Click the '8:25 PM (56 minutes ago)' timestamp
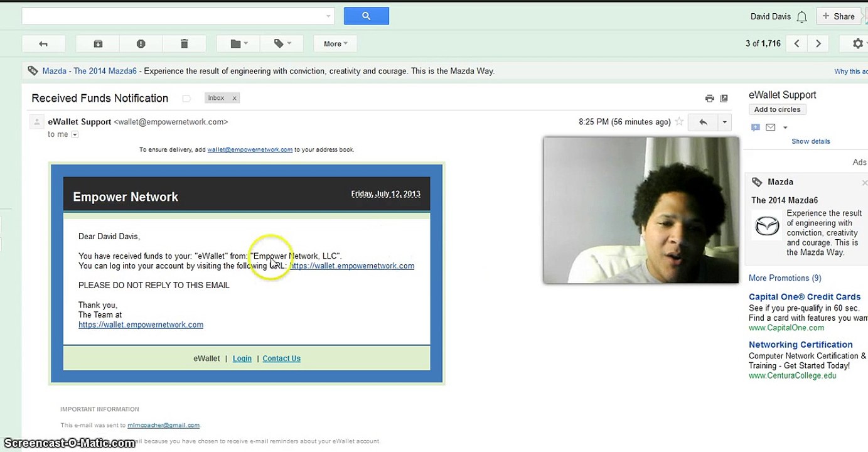This screenshot has height=452, width=868. [x=624, y=122]
